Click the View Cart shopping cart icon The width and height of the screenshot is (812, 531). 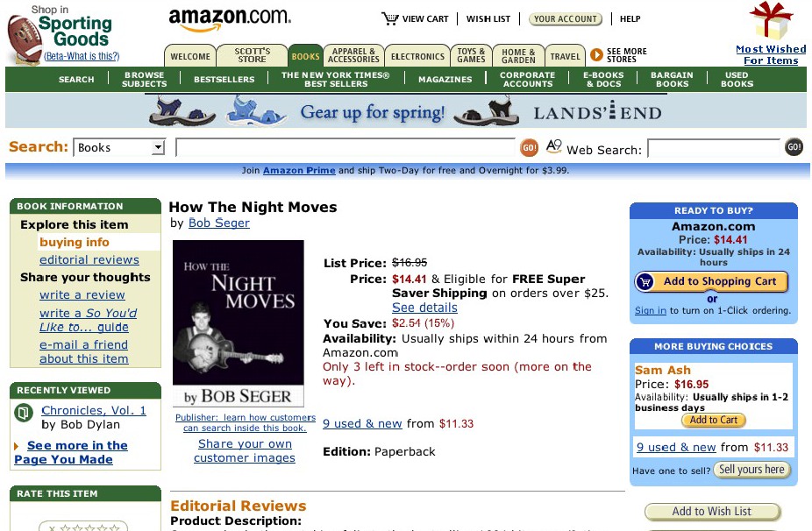(389, 18)
